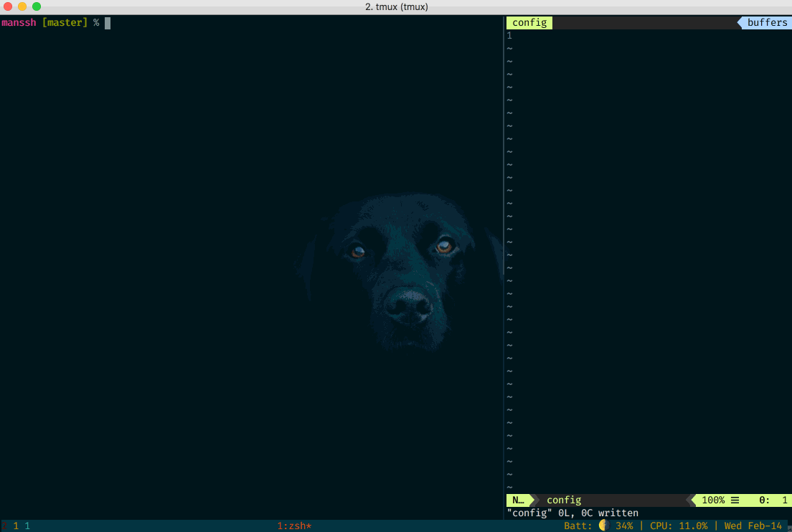
Task: Click the config filename in vim statusline
Action: pyautogui.click(x=564, y=500)
